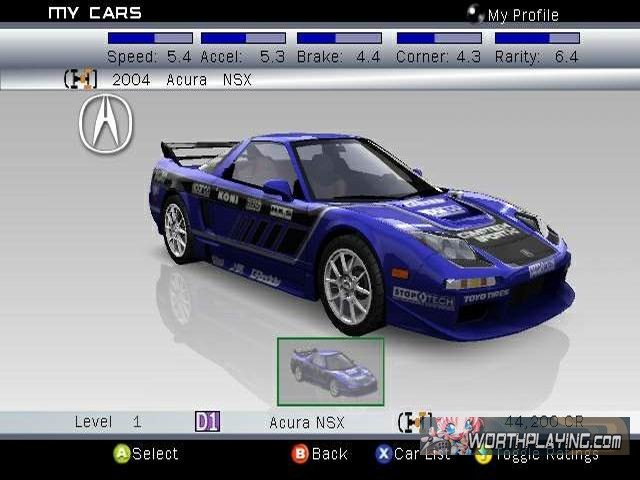Click the green A Select button icon

coord(121,453)
